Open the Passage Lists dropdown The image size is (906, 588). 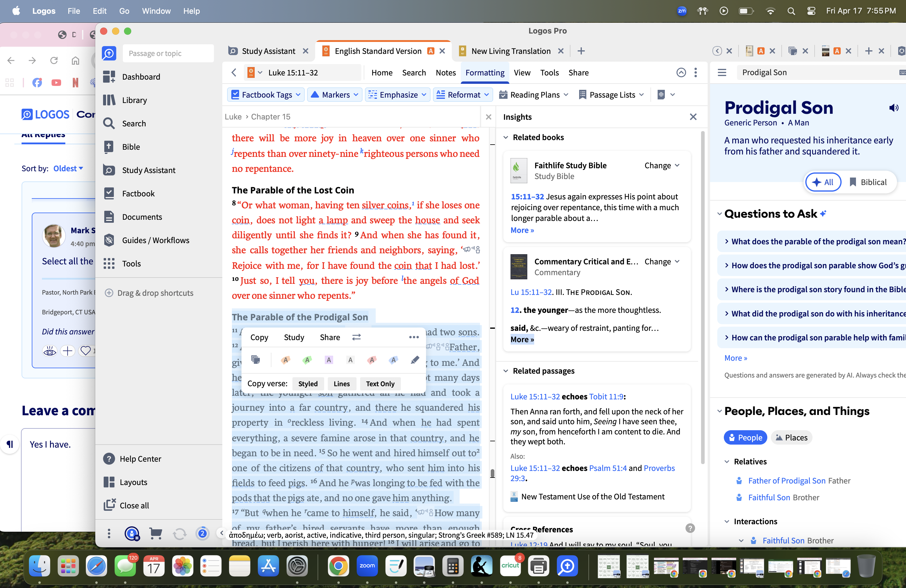tap(611, 95)
